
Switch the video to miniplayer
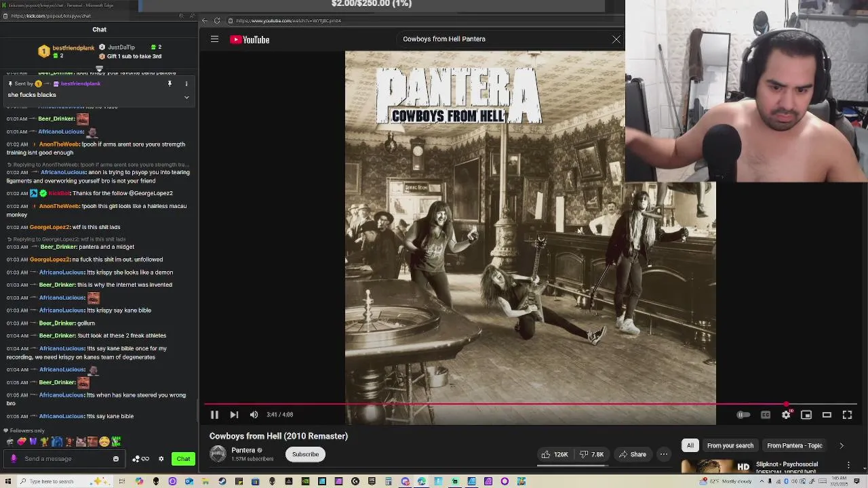coord(806,415)
